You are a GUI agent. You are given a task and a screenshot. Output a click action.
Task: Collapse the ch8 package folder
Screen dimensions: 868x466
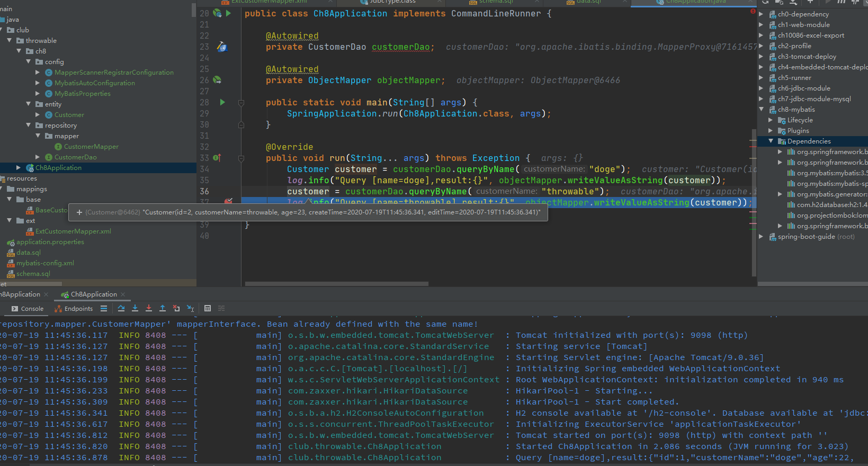[19, 51]
